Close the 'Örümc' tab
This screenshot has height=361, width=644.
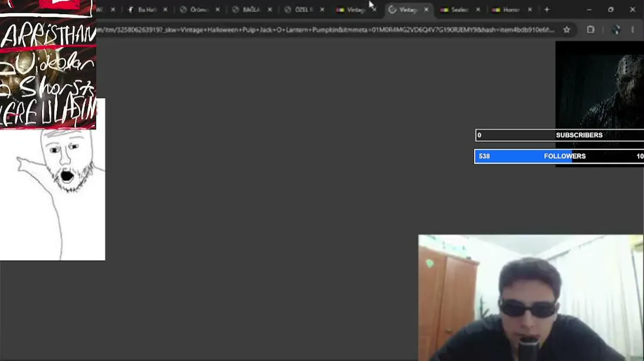coord(217,10)
